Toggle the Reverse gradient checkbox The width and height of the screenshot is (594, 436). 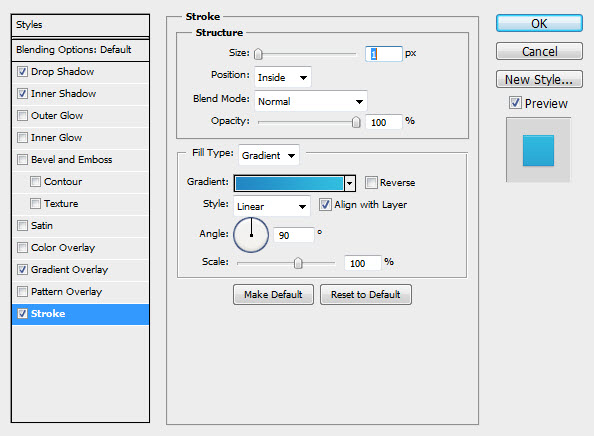pos(371,183)
